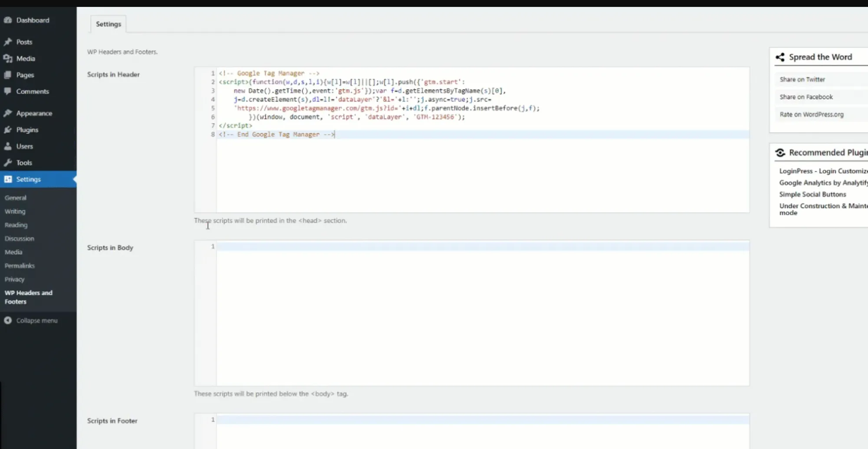Open Share on Facebook link
The image size is (868, 449).
pos(806,97)
